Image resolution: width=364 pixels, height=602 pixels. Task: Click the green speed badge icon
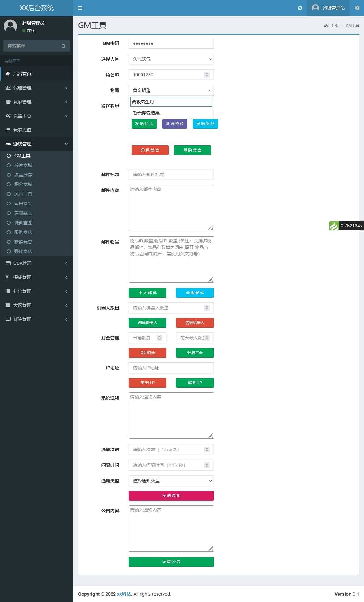[334, 226]
